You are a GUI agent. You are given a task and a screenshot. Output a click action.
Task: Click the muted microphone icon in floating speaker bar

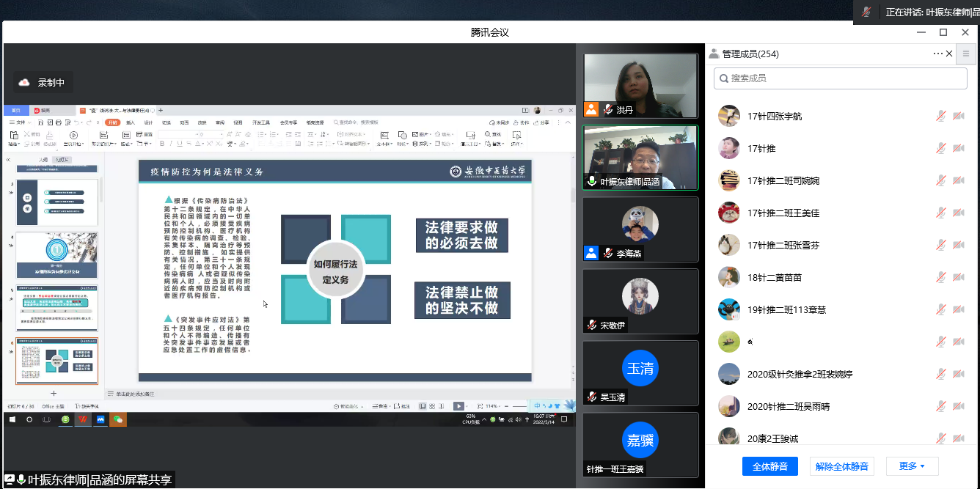[x=866, y=12]
